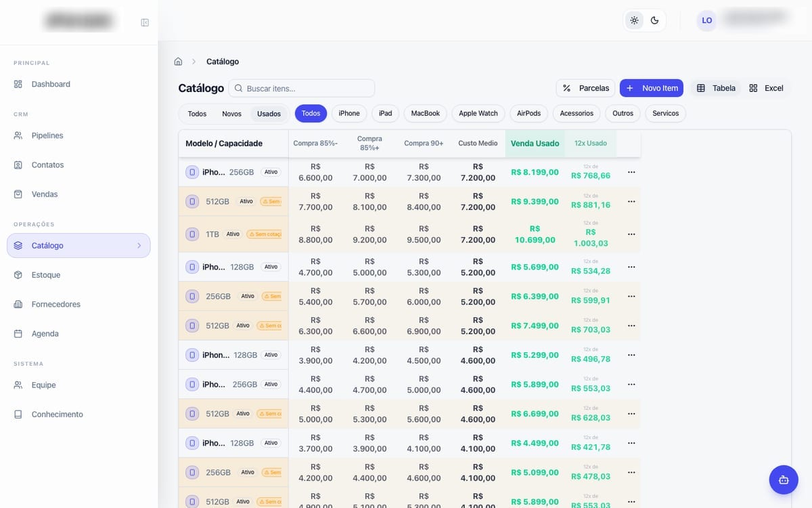Open row menu for R$ 5.099,00 item
The width and height of the screenshot is (812, 508).
tap(631, 473)
